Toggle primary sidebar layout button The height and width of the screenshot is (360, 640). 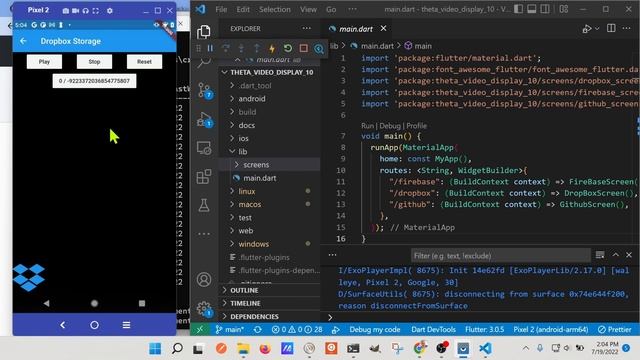tap(518, 9)
